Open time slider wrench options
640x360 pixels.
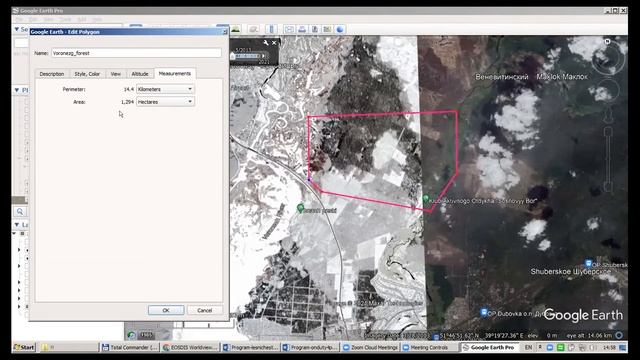266,42
